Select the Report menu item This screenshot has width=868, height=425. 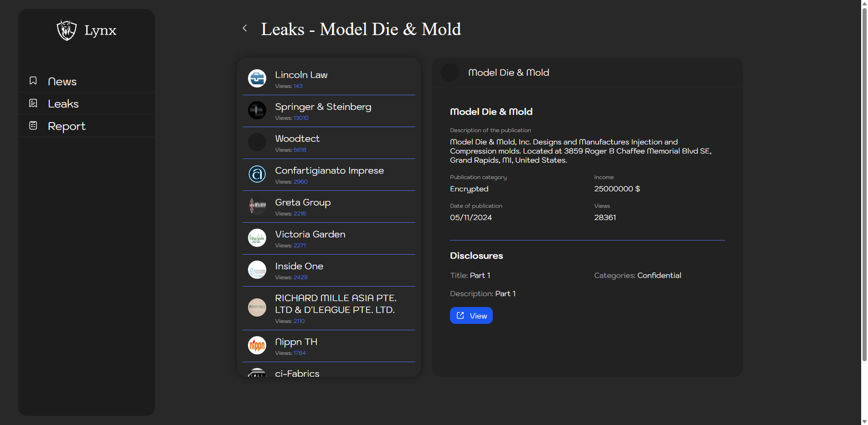(x=67, y=126)
